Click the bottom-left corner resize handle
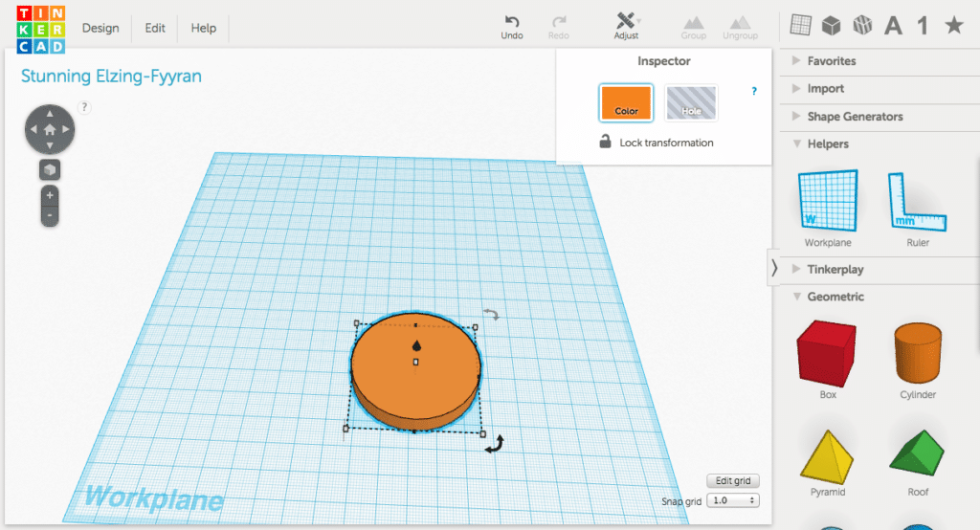This screenshot has width=980, height=530. coord(345,429)
